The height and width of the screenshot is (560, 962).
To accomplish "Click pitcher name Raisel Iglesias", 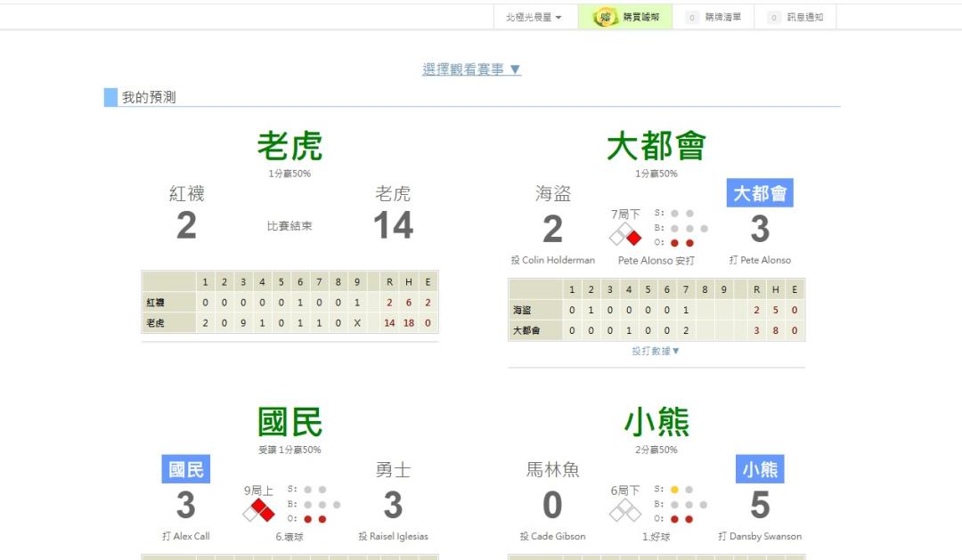I will [399, 536].
